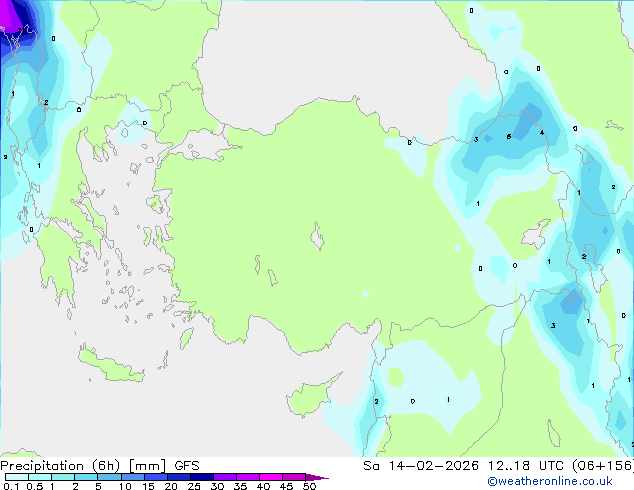Pick the 10–15 mm legend color swatch
634x490 pixels.
click(133, 477)
